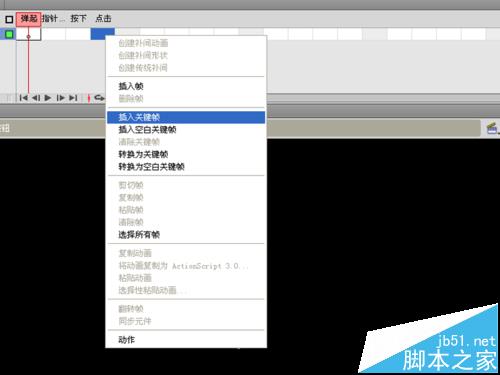Step forward one frame
Viewport: 500px width, 375px height.
tap(60, 98)
